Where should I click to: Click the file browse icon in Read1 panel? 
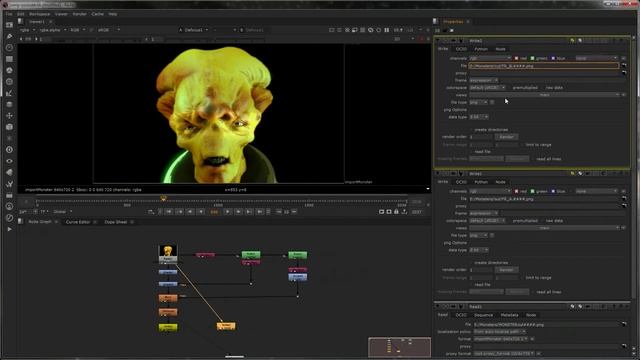tap(624, 324)
